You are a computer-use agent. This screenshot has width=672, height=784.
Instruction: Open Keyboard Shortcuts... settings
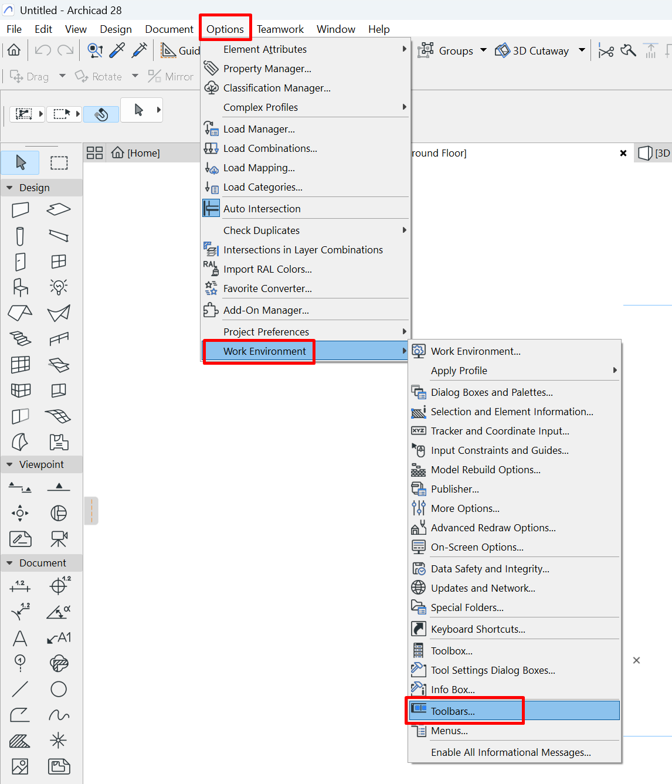[x=478, y=629]
